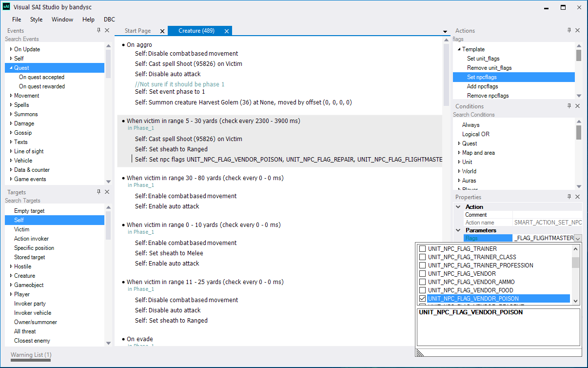The height and width of the screenshot is (368, 588).
Task: Pin the Targets panel
Action: coord(99,192)
